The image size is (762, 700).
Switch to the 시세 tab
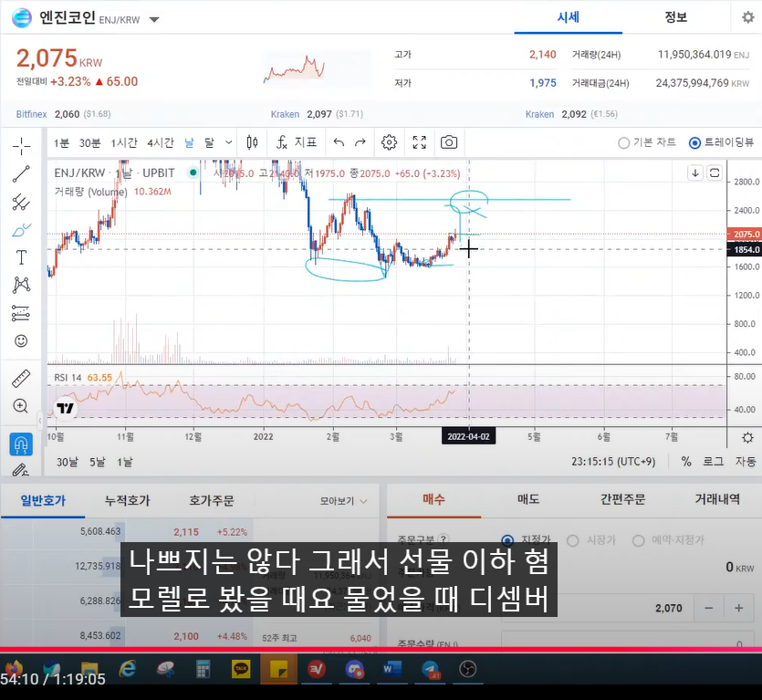coord(569,17)
